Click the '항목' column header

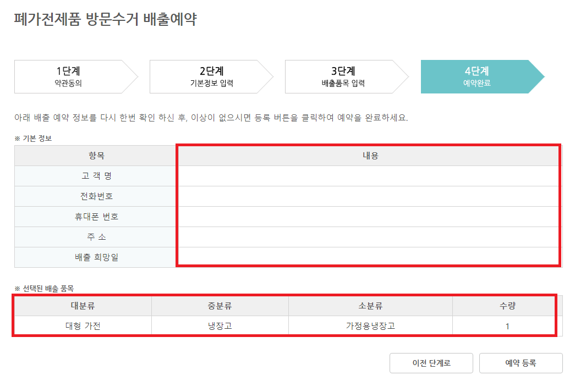coord(96,156)
